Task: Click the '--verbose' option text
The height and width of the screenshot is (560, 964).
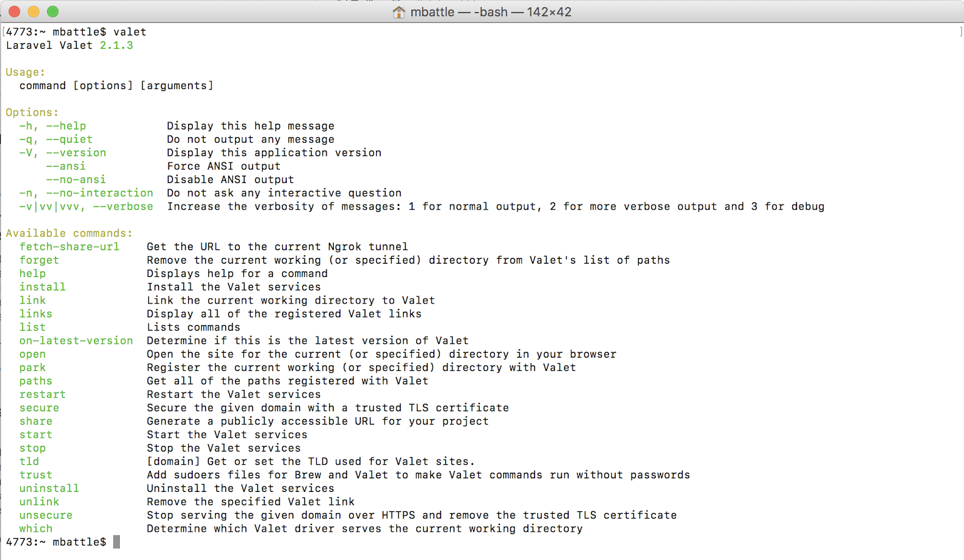Action: tap(123, 207)
